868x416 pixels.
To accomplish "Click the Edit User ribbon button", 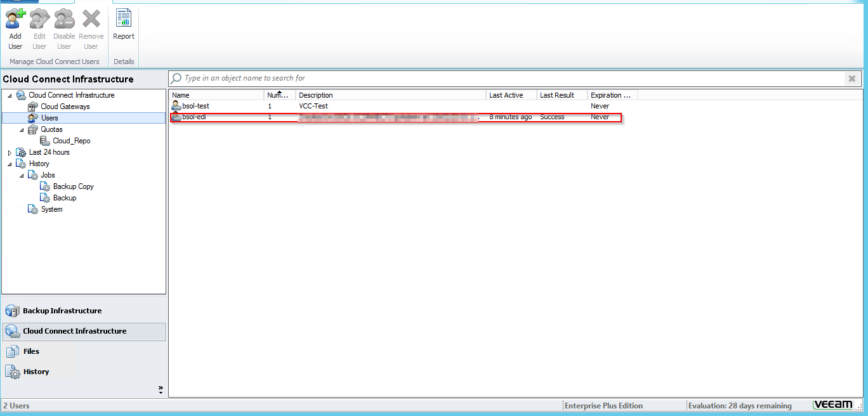I will coord(39,29).
